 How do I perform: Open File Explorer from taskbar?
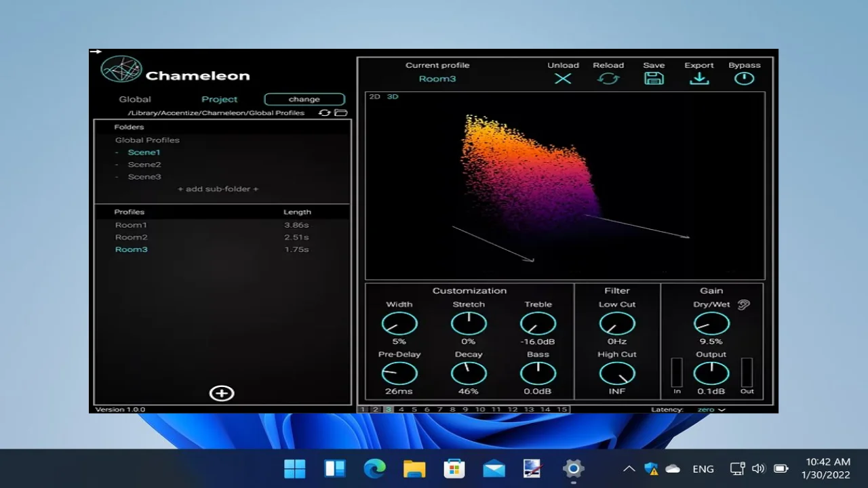(414, 468)
